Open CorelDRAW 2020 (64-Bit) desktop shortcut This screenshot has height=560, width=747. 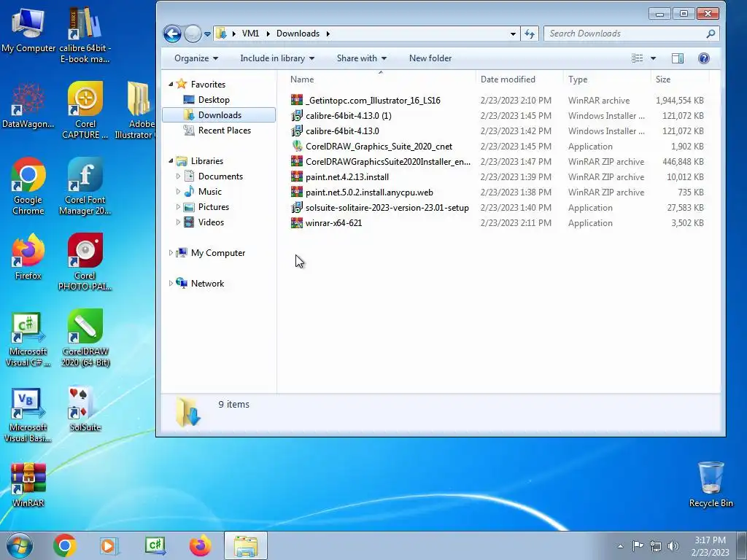pos(85,337)
